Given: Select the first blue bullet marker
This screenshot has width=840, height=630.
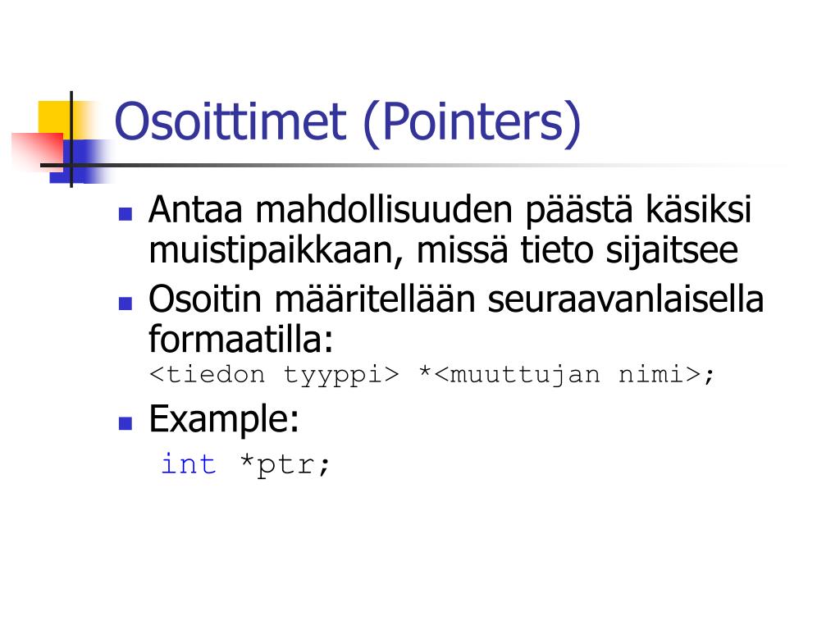Looking at the screenshot, I should pos(126,214).
